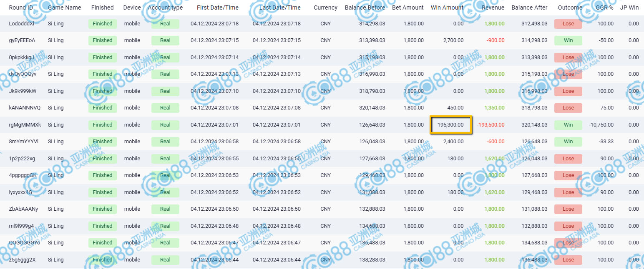
Task: Click the 195,300.00 win amount
Action: tap(450, 125)
